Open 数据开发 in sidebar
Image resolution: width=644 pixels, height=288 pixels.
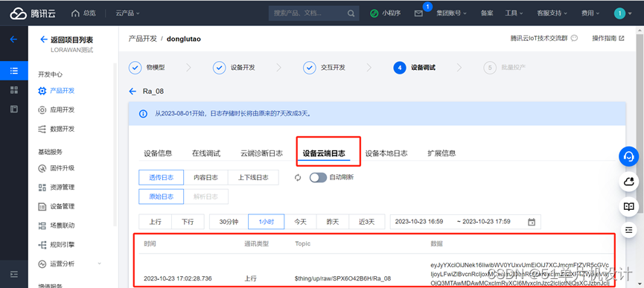(x=57, y=129)
